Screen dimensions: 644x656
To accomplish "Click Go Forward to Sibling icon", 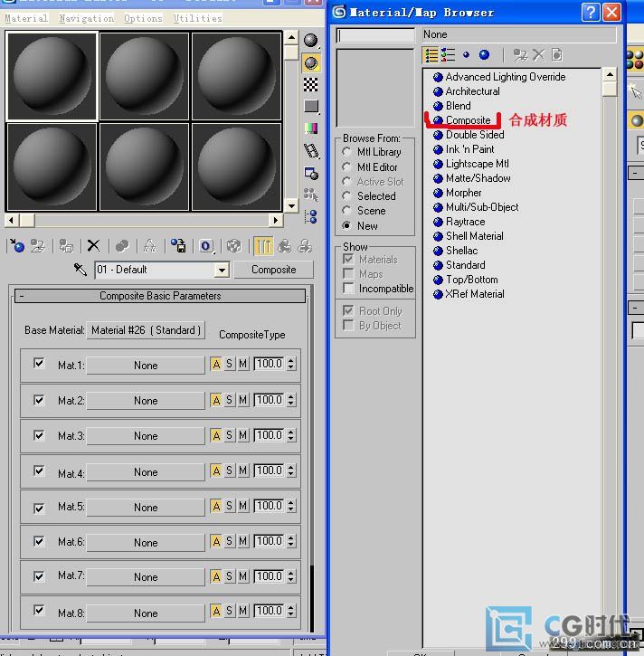I will click(x=305, y=245).
